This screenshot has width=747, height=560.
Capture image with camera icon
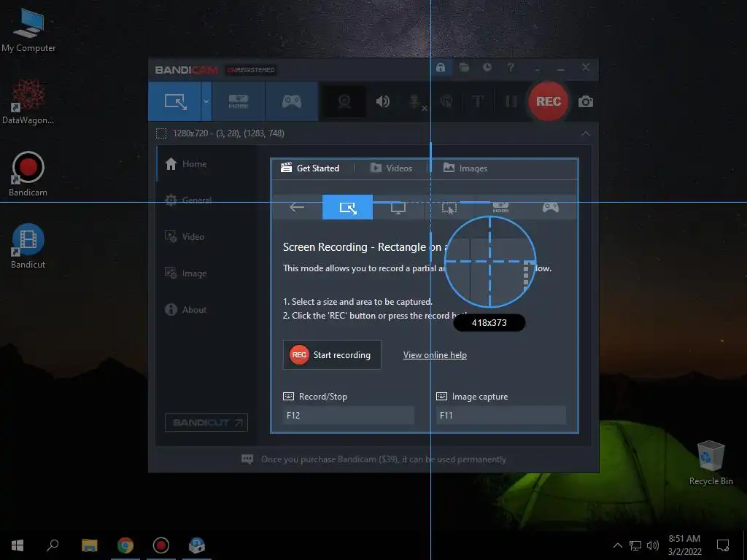[x=586, y=101]
